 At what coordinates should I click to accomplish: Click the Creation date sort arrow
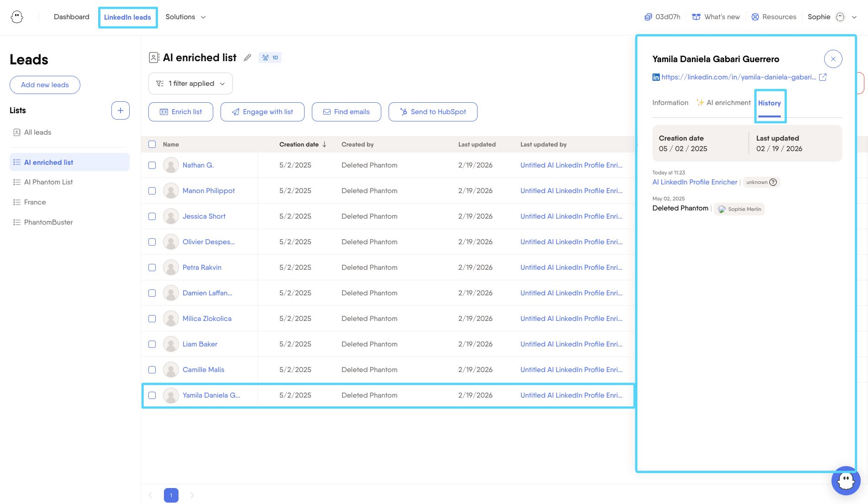(324, 144)
